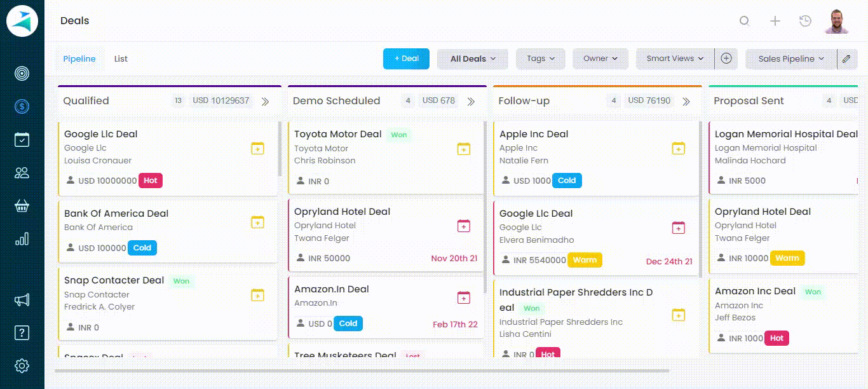
Task: Open the Owner filter dropdown
Action: tap(600, 58)
